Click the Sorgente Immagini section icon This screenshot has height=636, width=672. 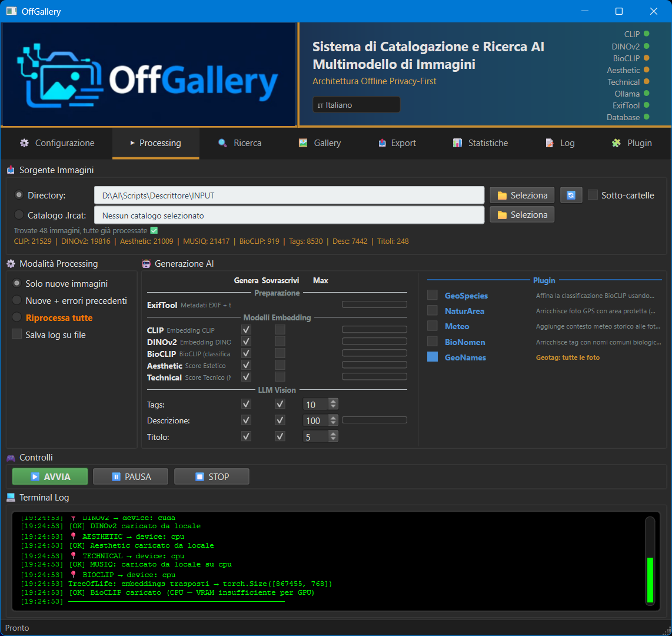click(11, 170)
